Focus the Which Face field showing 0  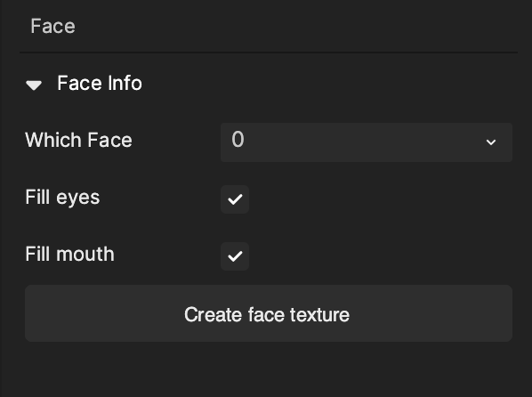coord(367,142)
